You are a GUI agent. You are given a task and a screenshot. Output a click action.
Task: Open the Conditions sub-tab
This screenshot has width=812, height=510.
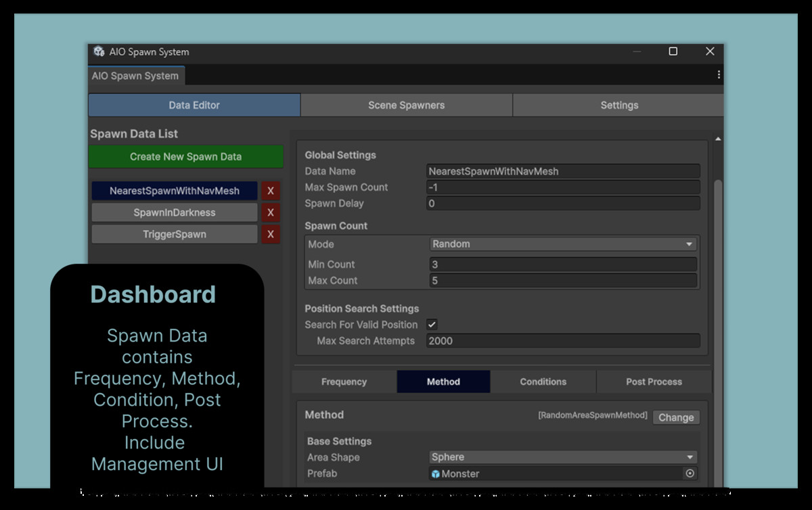tap(543, 381)
